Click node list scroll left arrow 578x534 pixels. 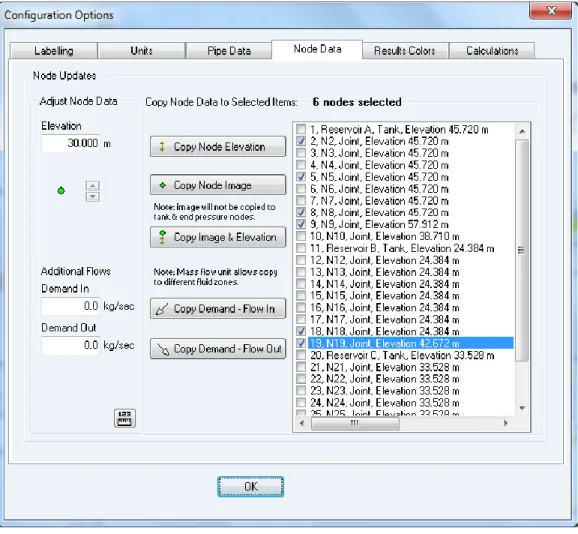(302, 423)
